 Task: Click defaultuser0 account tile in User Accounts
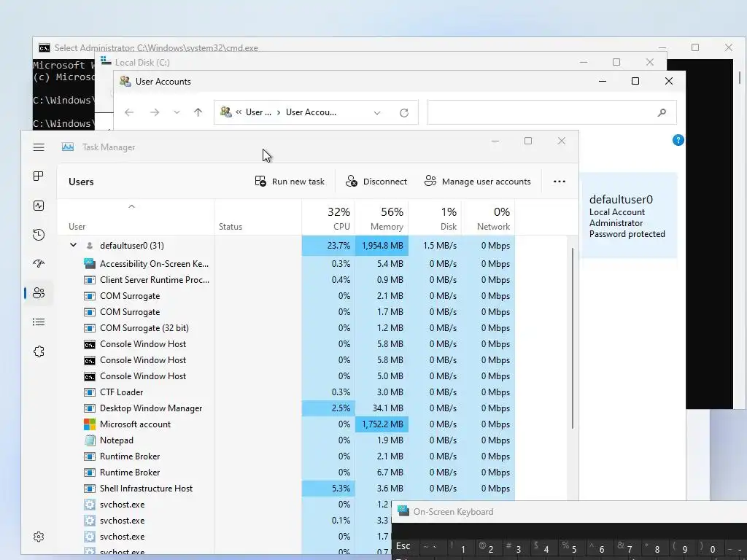628,216
